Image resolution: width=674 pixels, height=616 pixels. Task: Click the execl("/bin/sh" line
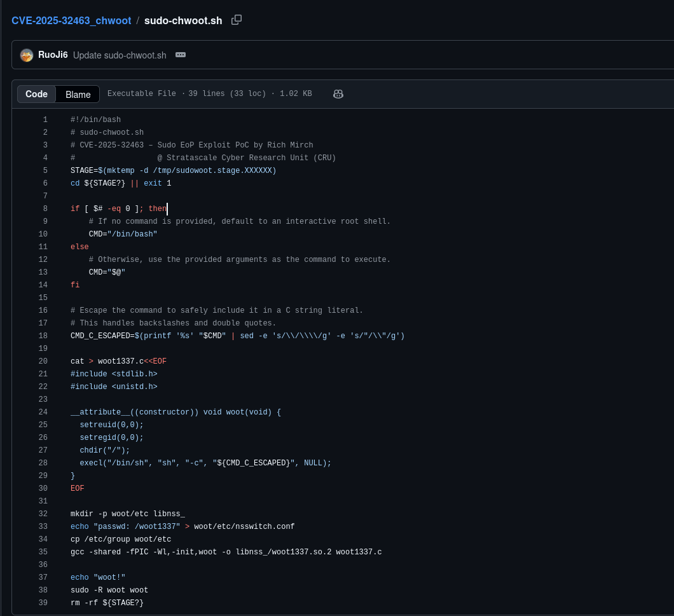(205, 463)
